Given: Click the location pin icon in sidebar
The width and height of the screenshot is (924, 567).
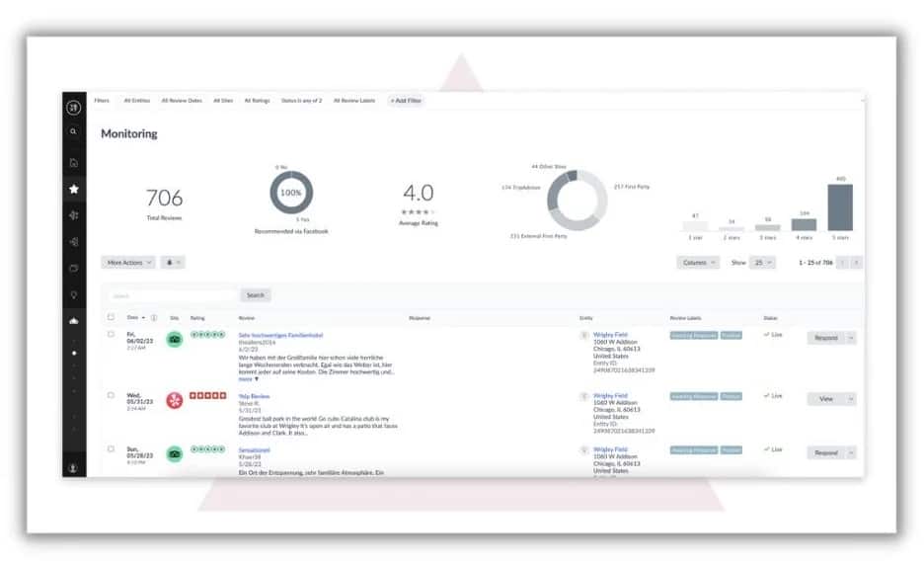Looking at the screenshot, I should 74,295.
